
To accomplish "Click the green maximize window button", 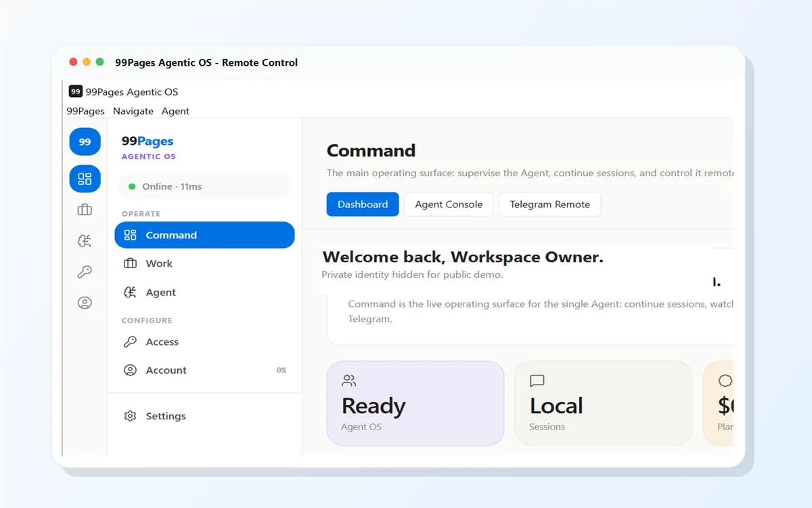I will coord(100,62).
